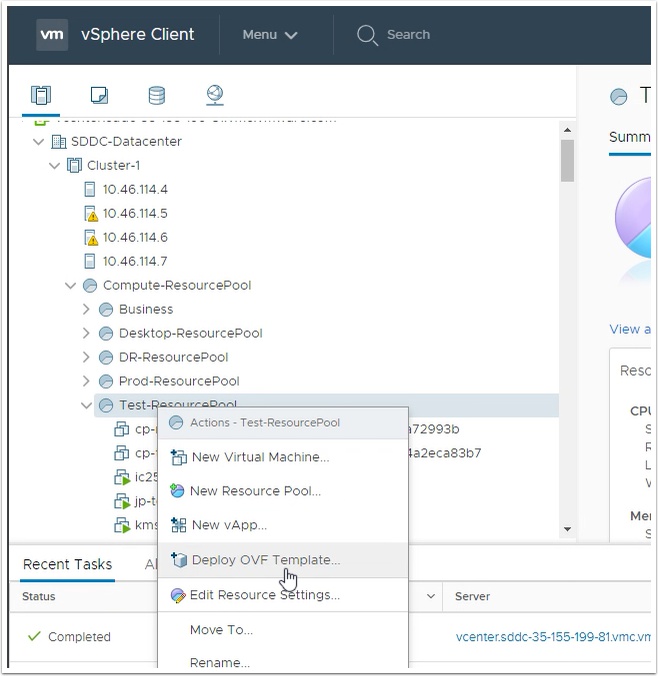Click the View all link in summary
Viewport: 658px width, 676px height.
[x=630, y=329]
